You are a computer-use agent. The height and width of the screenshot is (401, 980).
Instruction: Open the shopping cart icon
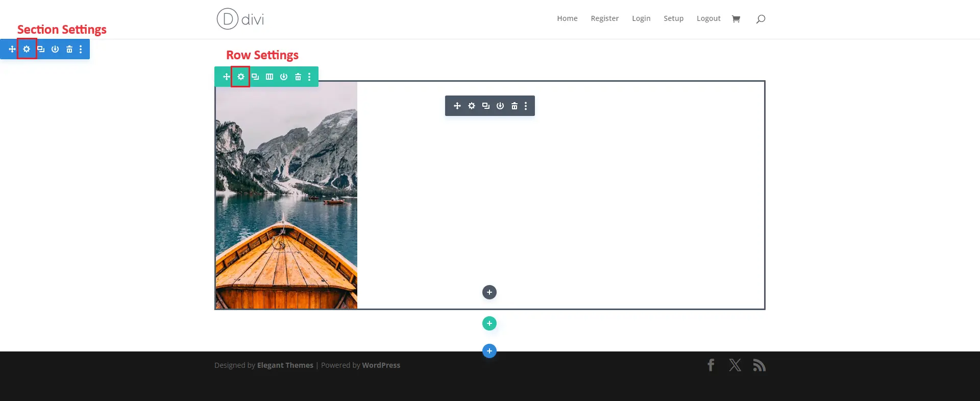[x=736, y=19]
